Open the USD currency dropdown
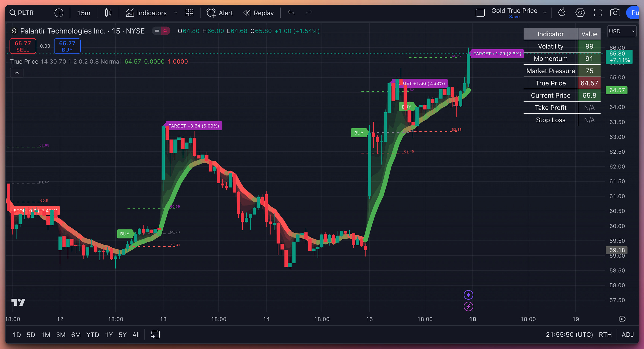The height and width of the screenshot is (349, 644). (621, 31)
